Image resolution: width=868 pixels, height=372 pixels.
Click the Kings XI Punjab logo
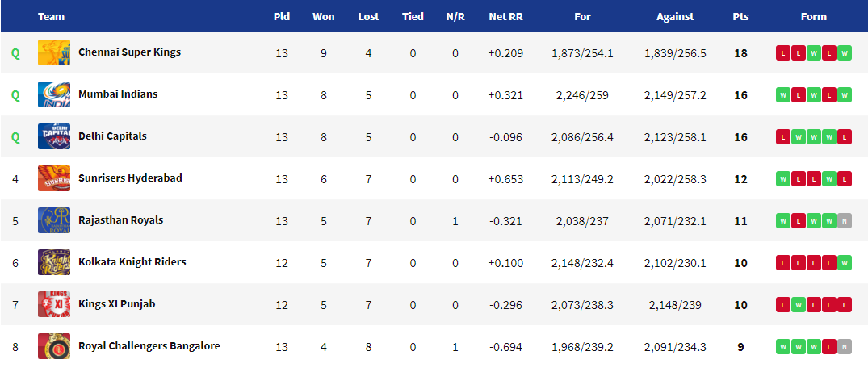(53, 304)
